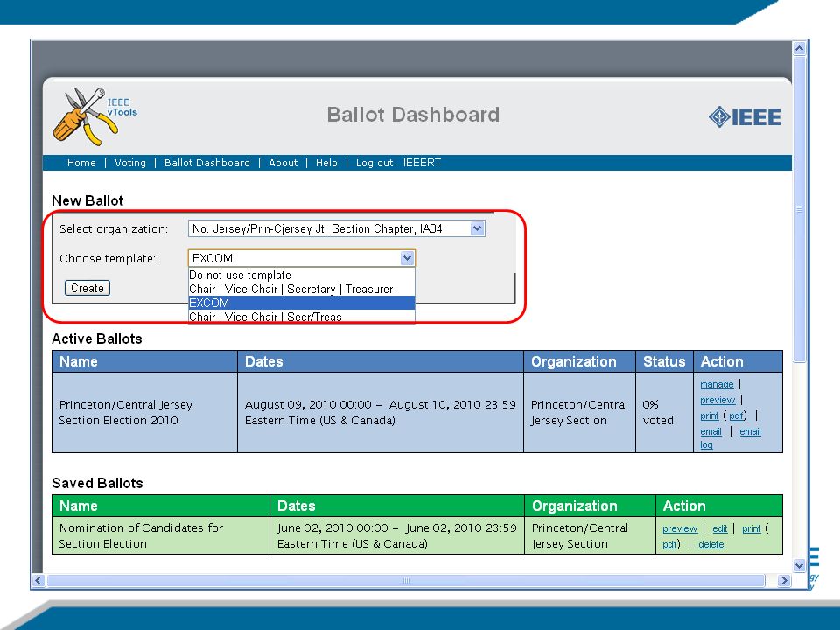This screenshot has height=630, width=840.
Task: Click 'Princeton/Central Jersey Section Election 2010' cell
Action: tap(144, 412)
